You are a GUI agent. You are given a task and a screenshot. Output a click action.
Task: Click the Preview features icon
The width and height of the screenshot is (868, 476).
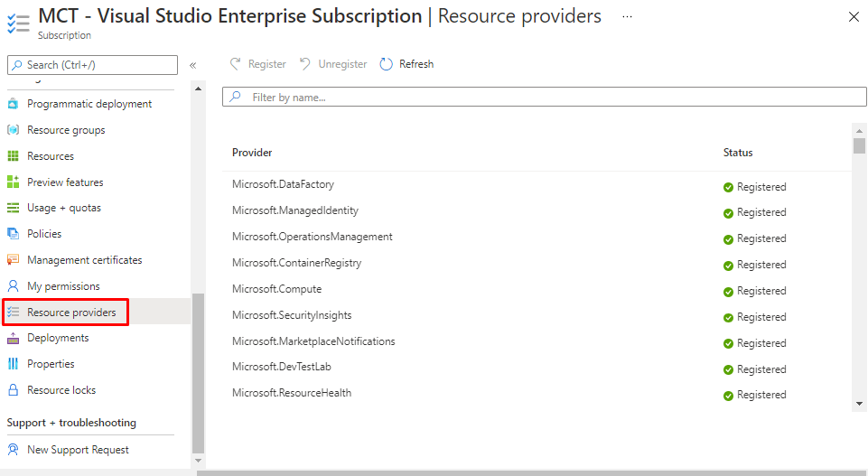click(x=13, y=182)
